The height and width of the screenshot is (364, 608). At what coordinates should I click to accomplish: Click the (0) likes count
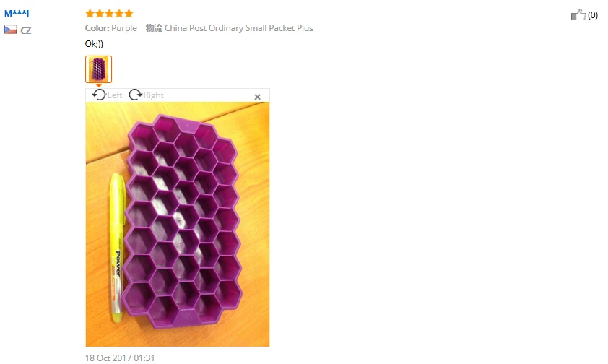pyautogui.click(x=593, y=15)
